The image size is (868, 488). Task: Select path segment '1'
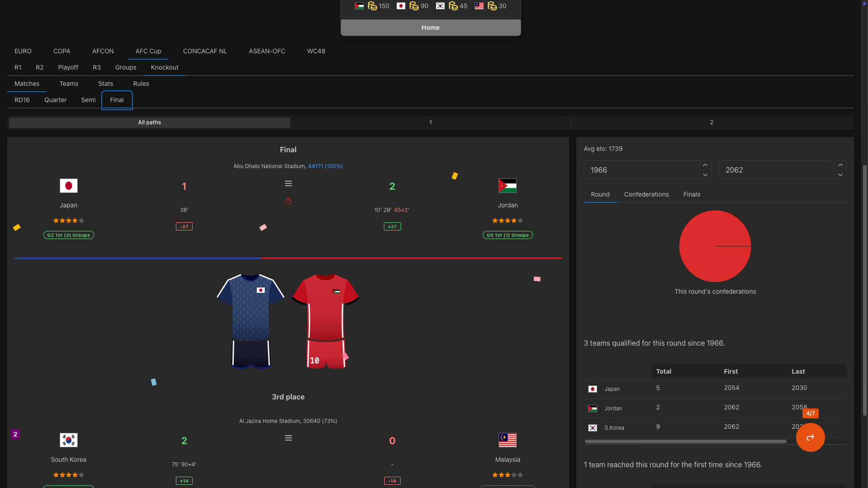pyautogui.click(x=430, y=122)
